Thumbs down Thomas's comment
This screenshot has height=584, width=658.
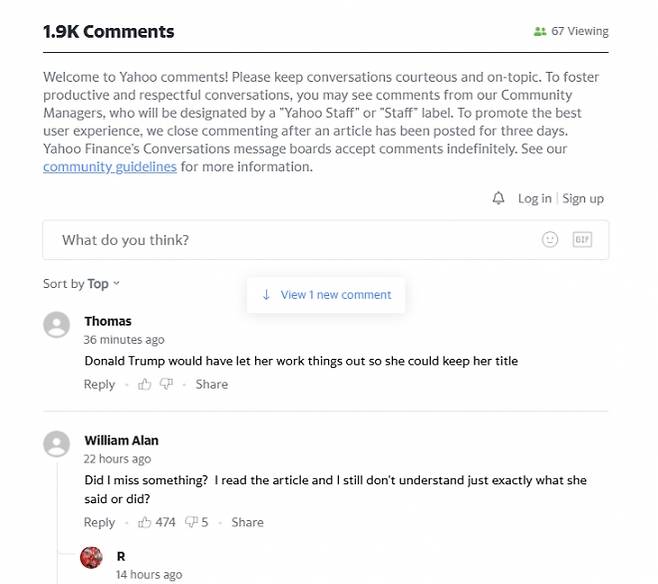[167, 385]
